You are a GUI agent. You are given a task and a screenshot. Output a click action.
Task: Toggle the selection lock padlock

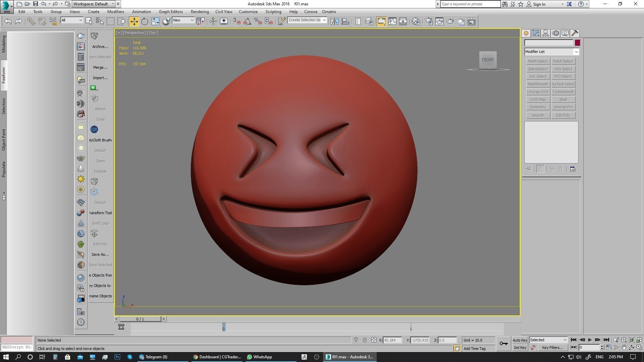tap(365, 340)
